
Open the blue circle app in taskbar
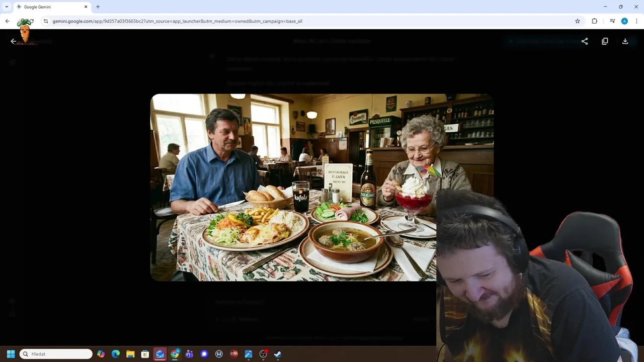204,354
